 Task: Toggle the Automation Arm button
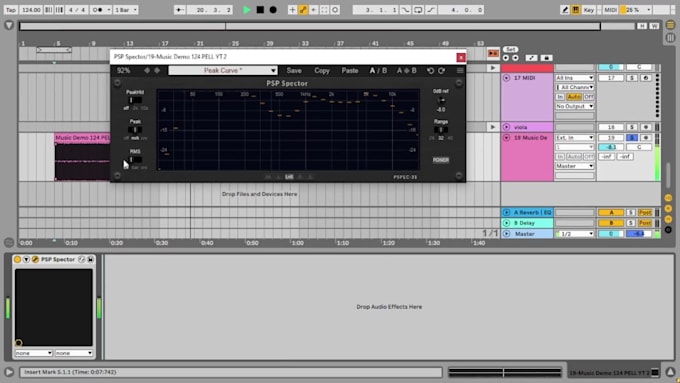[303, 10]
